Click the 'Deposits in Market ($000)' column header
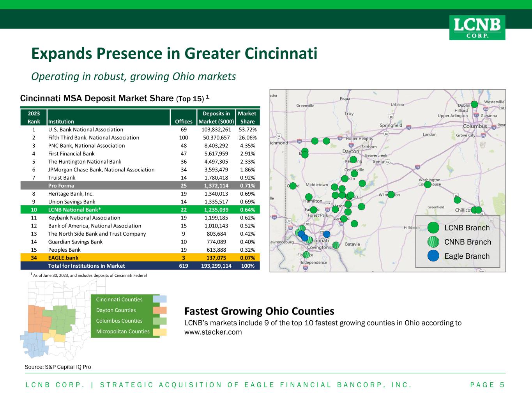532x399 pixels. pyautogui.click(x=216, y=118)
